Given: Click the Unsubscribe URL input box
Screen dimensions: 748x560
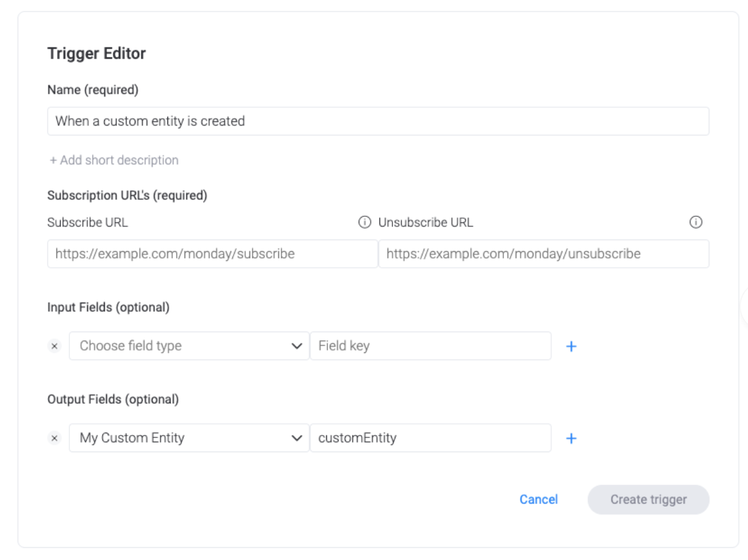Looking at the screenshot, I should click(543, 254).
